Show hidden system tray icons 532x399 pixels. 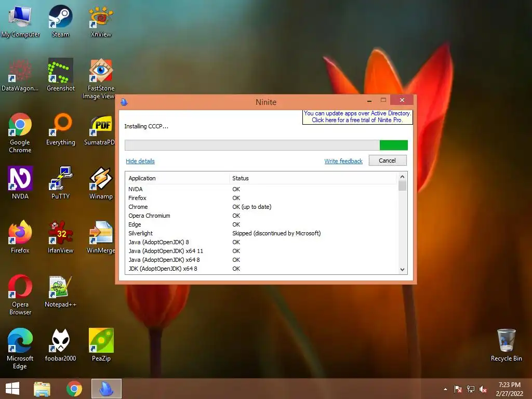click(445, 389)
